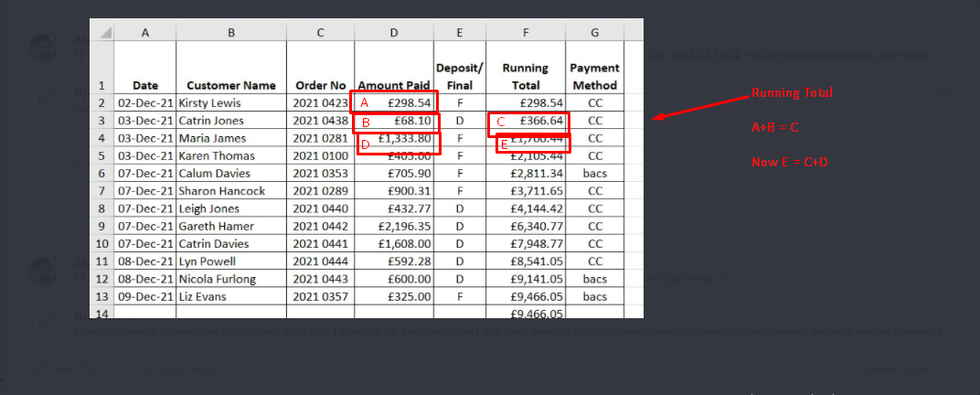Click order number '2021 0289'
This screenshot has width=980, height=395.
tap(321, 190)
